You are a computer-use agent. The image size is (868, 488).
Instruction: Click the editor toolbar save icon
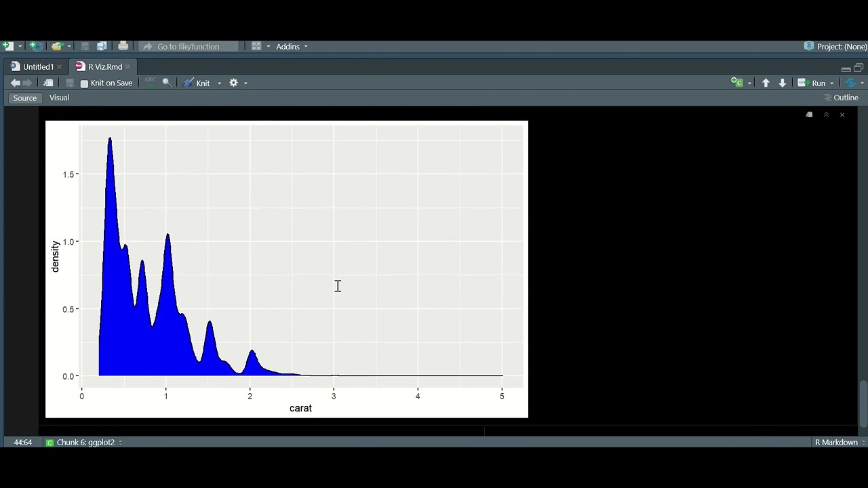point(69,83)
